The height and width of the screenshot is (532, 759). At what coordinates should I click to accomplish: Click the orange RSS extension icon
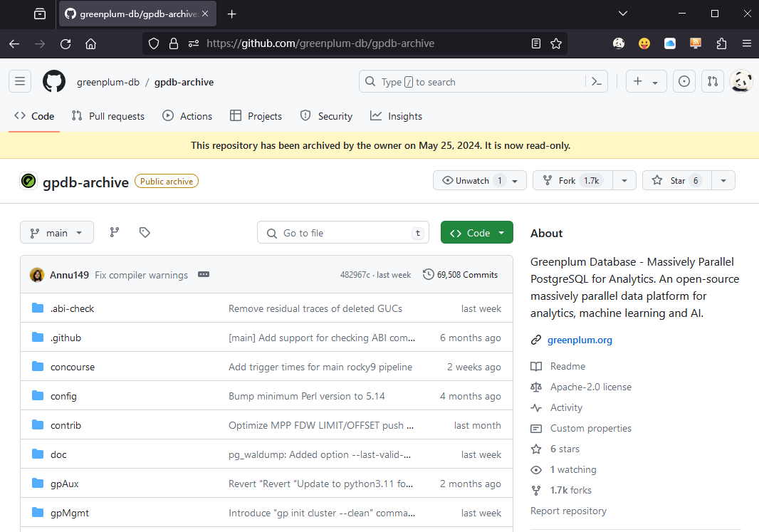coord(696,43)
